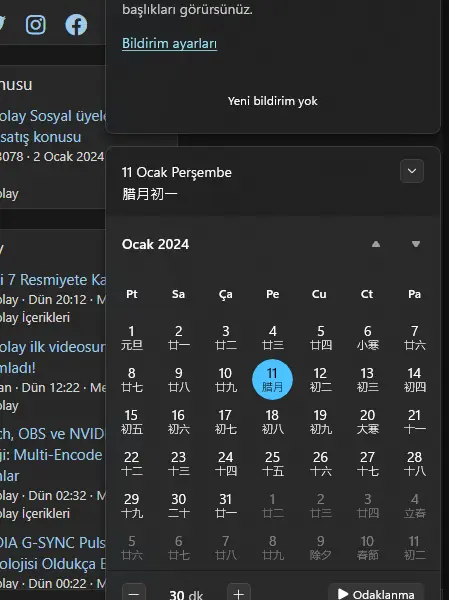
Task: Click the 30 dk focus duration value
Action: [186, 595]
